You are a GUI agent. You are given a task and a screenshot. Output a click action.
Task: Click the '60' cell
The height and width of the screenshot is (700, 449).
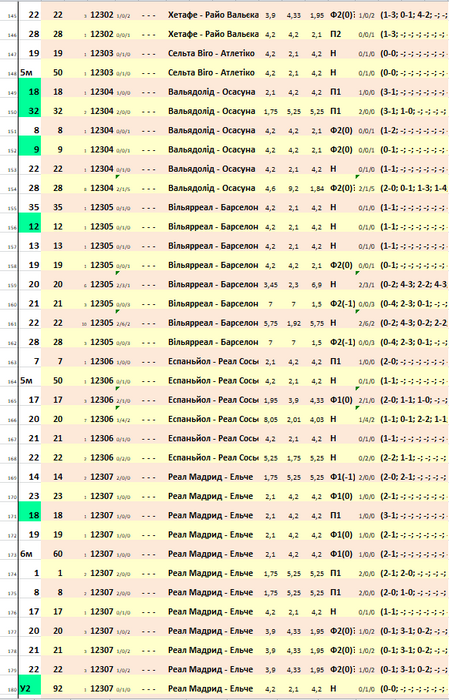pos(58,554)
